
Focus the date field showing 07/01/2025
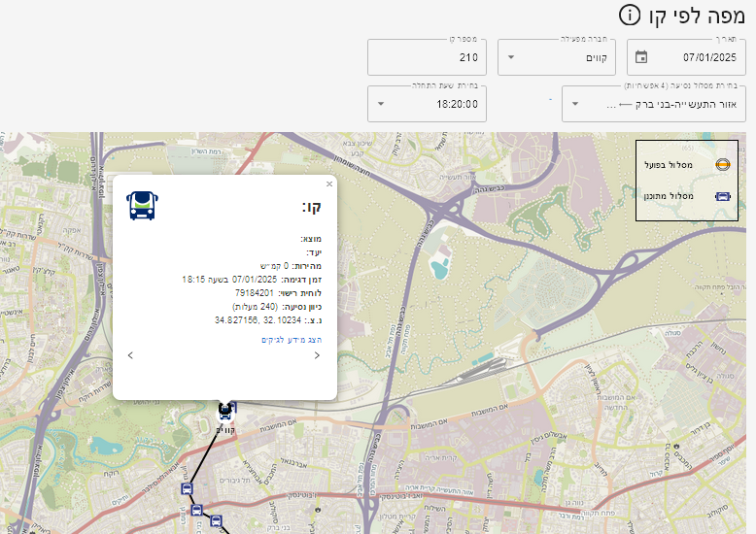click(x=686, y=57)
